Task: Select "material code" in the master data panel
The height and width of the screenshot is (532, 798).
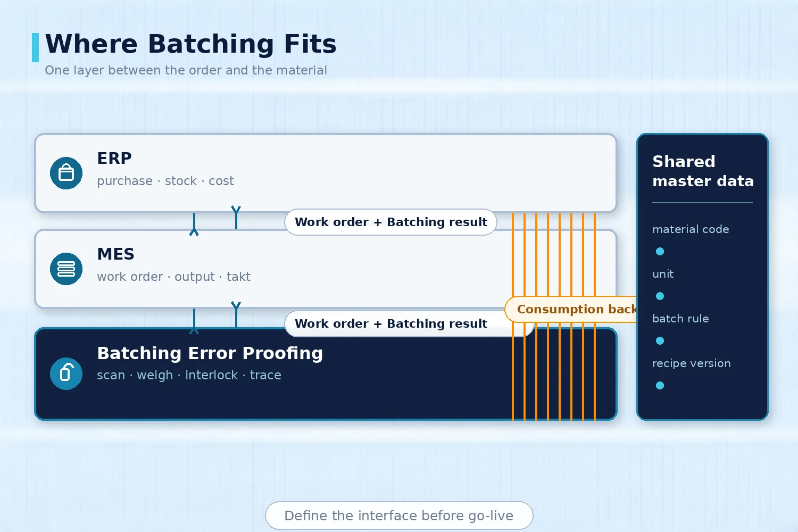Action: coord(691,229)
